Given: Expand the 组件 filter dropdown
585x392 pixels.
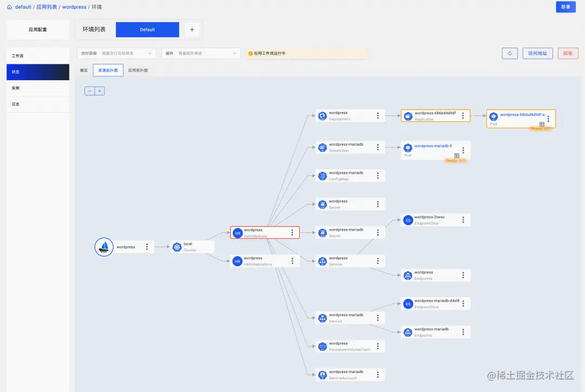Looking at the screenshot, I should click(201, 54).
